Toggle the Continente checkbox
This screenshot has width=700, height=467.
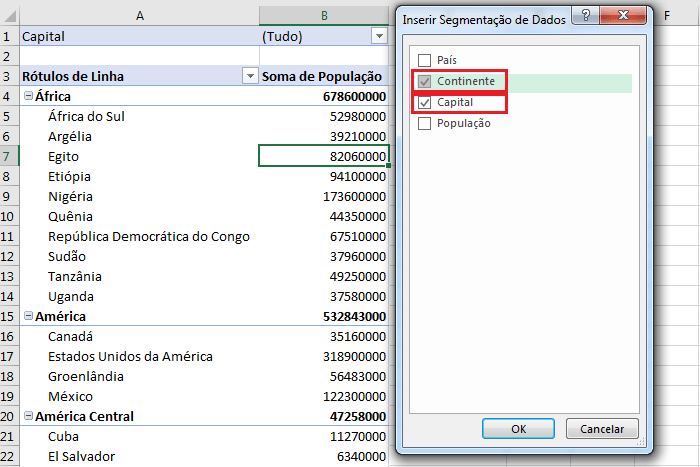(x=425, y=81)
